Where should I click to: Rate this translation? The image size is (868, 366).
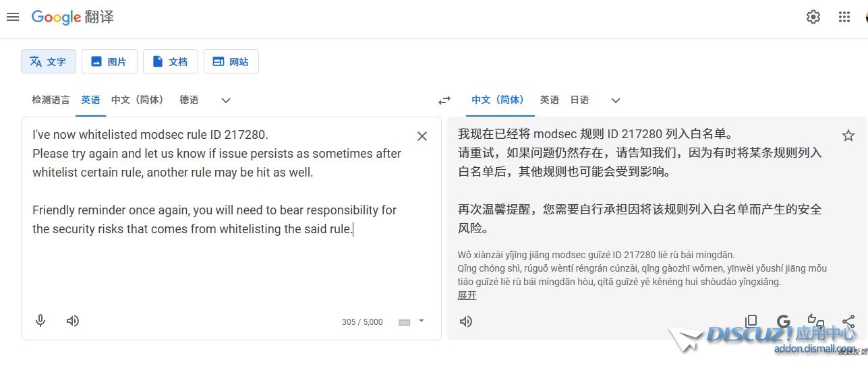(x=815, y=322)
